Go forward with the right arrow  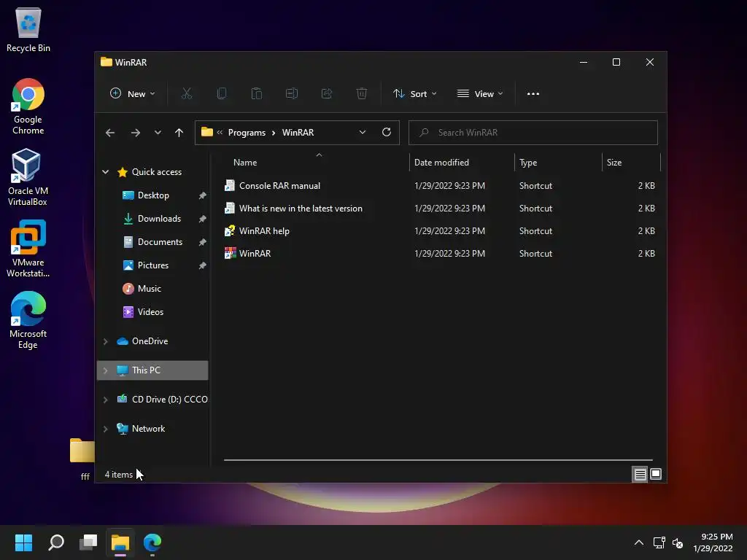135,133
